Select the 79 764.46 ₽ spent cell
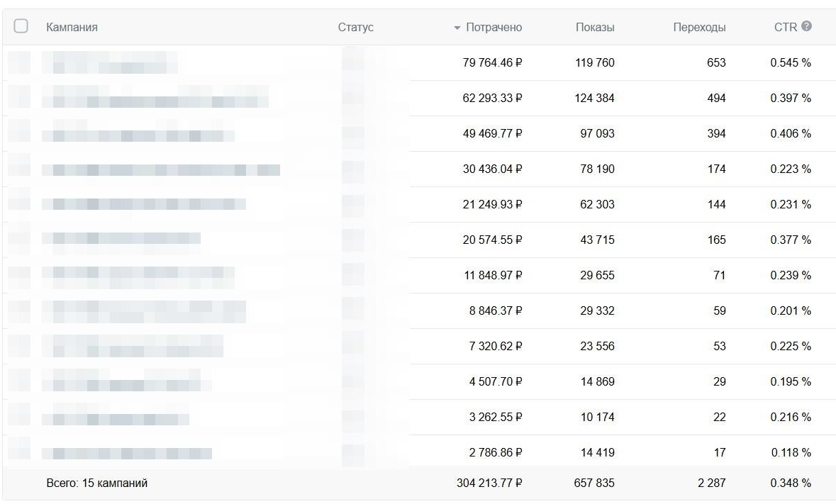 pyautogui.click(x=492, y=63)
